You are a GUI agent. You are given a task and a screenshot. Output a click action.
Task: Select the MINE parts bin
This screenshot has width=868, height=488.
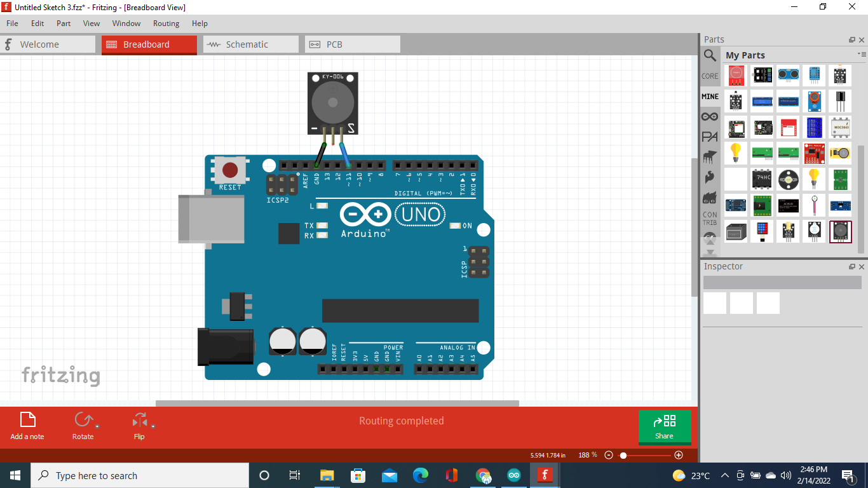(x=710, y=97)
